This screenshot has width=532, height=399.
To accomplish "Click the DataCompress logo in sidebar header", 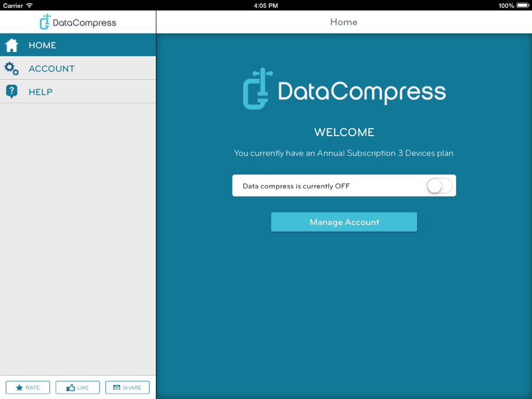I will [x=78, y=22].
